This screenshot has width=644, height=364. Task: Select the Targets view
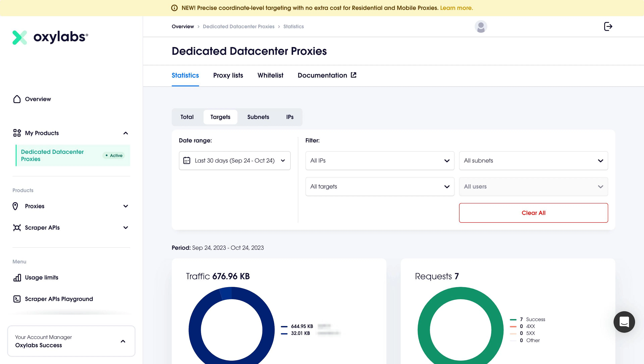220,117
